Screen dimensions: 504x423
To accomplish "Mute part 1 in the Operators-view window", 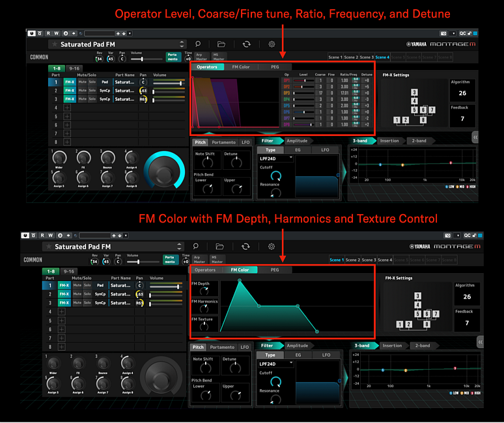I will 82,82.
